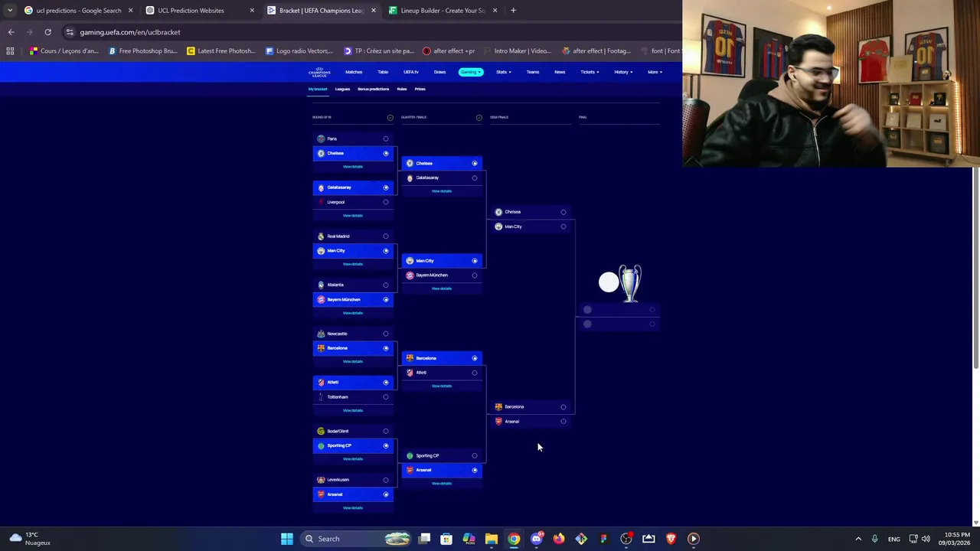Click the microphone icon in system tray

click(874, 539)
